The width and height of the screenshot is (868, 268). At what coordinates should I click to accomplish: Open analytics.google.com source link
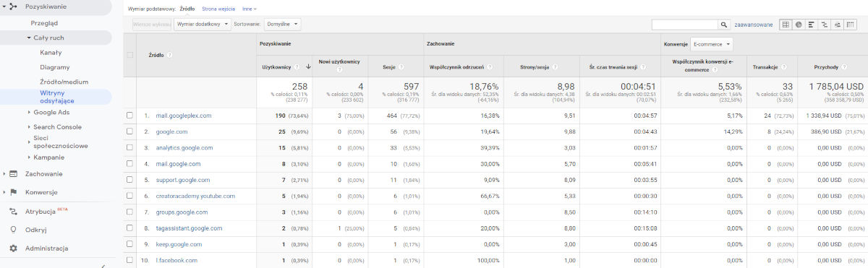click(184, 147)
